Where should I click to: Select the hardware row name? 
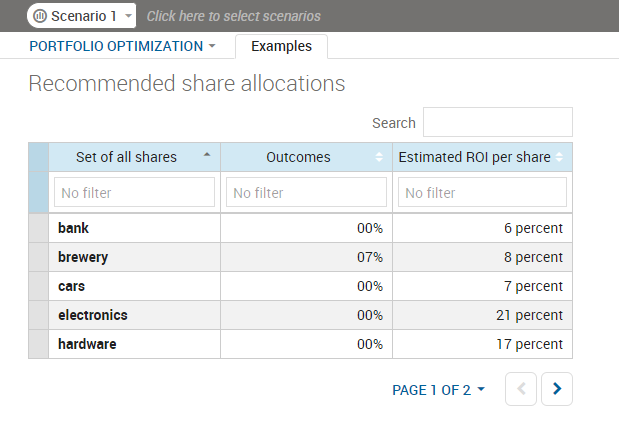pos(87,344)
